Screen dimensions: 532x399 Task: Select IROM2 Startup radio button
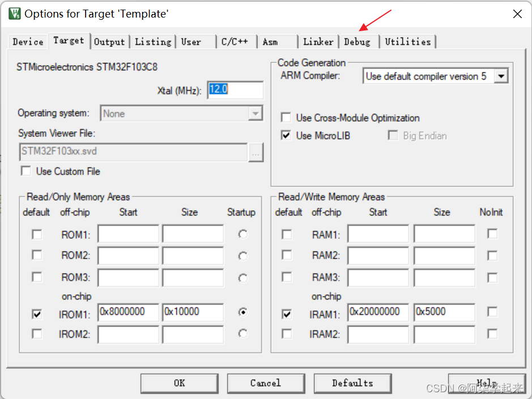(242, 333)
